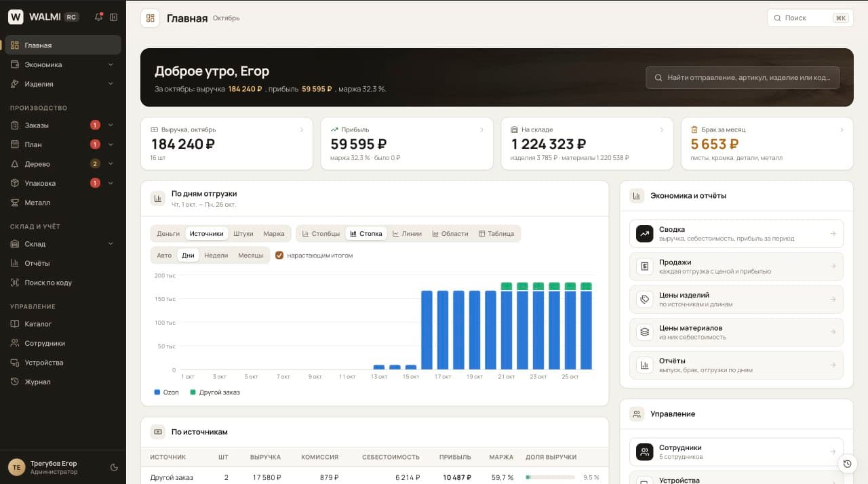Open Цены материалов link

[736, 332]
